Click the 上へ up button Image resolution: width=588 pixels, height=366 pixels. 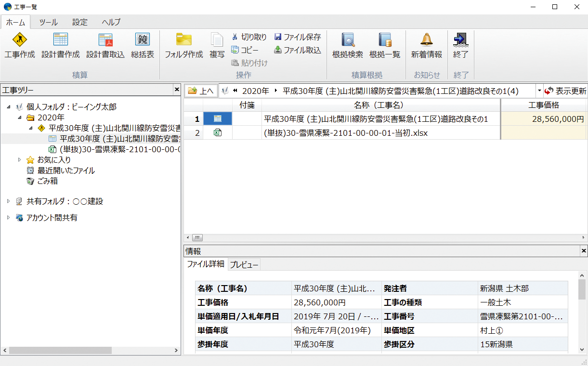click(201, 91)
